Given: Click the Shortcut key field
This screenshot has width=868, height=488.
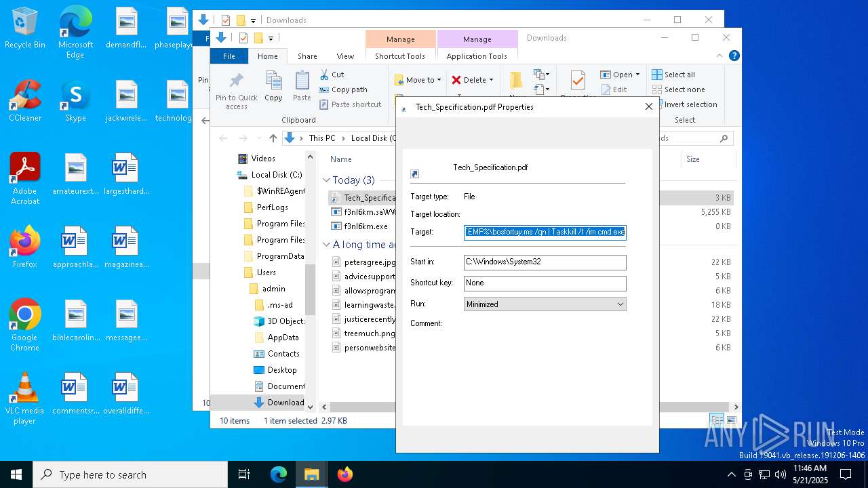Looking at the screenshot, I should (545, 283).
